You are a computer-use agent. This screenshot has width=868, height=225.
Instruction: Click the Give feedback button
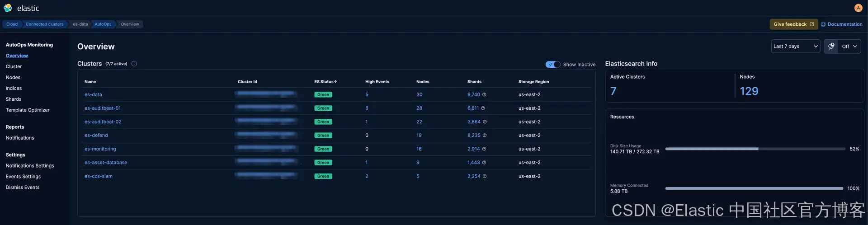793,24
